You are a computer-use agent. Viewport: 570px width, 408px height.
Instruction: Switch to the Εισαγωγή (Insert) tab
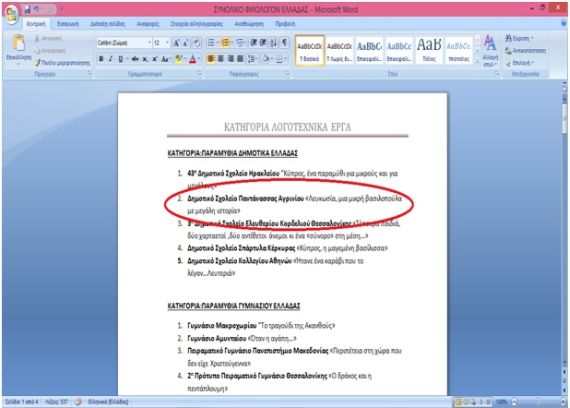pyautogui.click(x=68, y=24)
